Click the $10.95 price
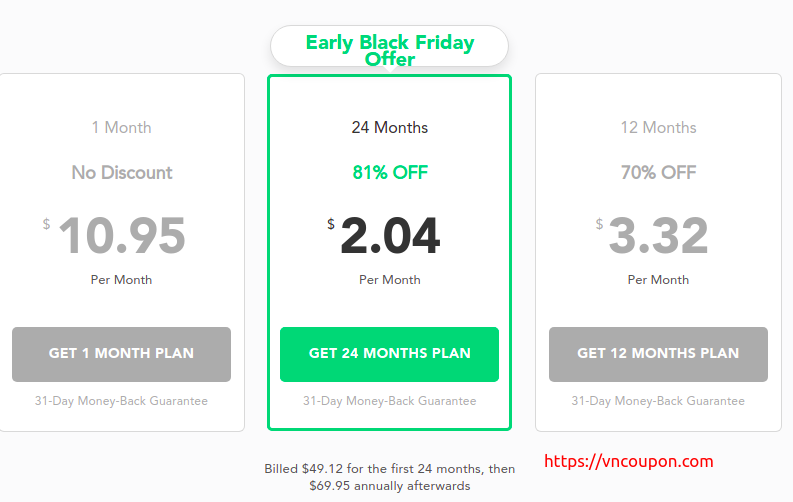793x502 pixels. (114, 235)
